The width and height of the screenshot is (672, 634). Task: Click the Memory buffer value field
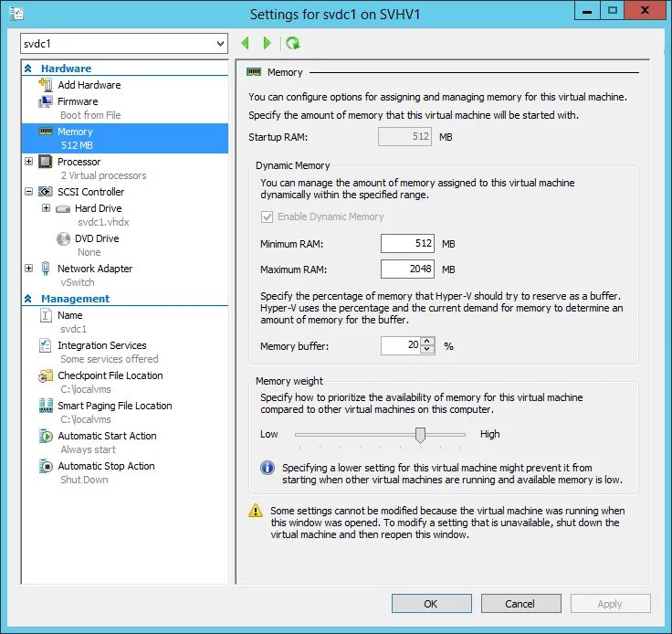click(401, 345)
